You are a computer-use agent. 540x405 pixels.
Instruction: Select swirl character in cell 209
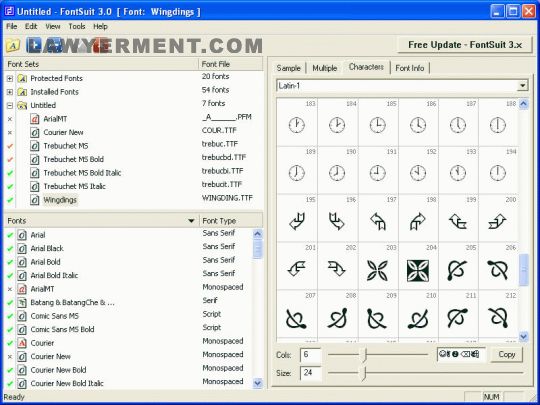click(377, 318)
